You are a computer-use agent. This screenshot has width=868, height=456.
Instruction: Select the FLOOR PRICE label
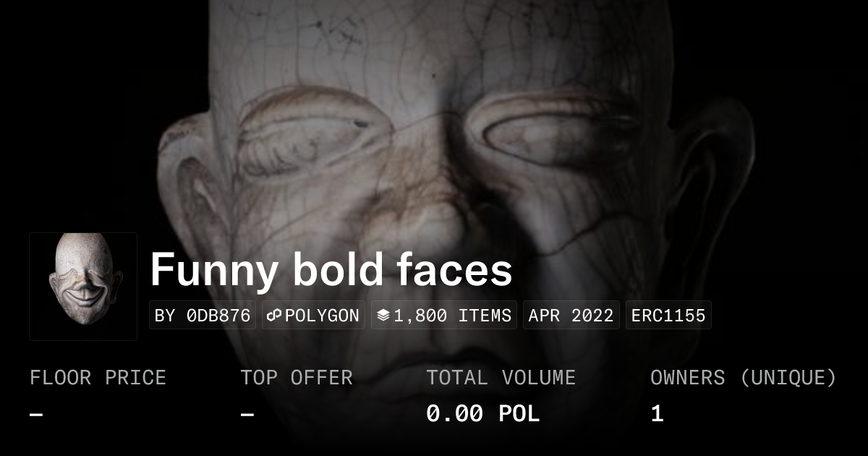pos(98,378)
